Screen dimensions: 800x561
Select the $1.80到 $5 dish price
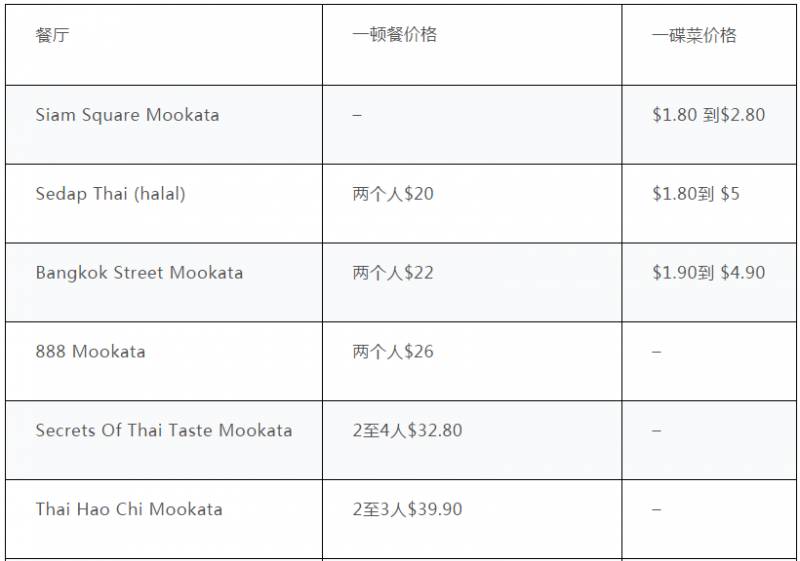(x=696, y=194)
